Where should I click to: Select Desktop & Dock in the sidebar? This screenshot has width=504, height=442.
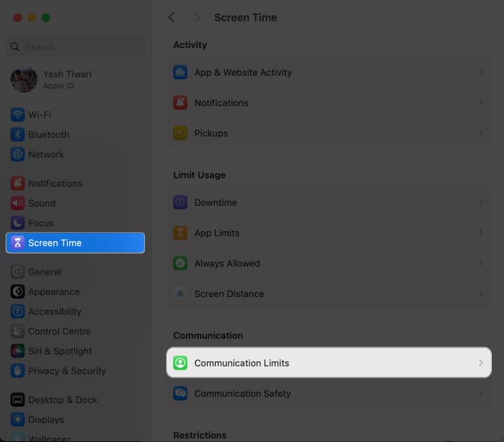[x=75, y=400]
